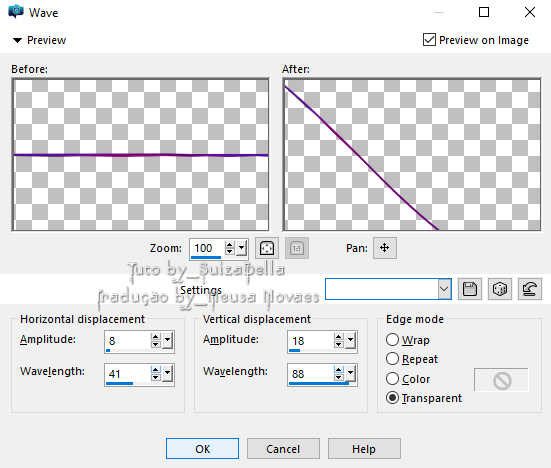
Task: Click the Cancel button
Action: click(283, 449)
